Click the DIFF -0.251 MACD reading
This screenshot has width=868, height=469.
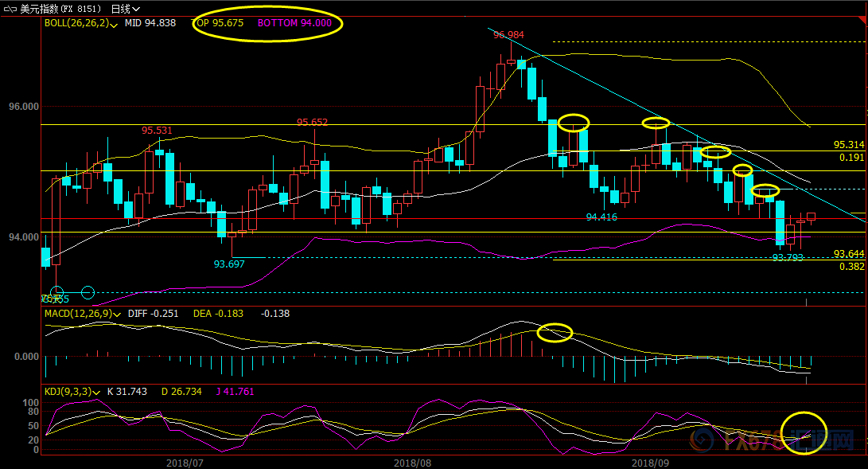(x=154, y=314)
